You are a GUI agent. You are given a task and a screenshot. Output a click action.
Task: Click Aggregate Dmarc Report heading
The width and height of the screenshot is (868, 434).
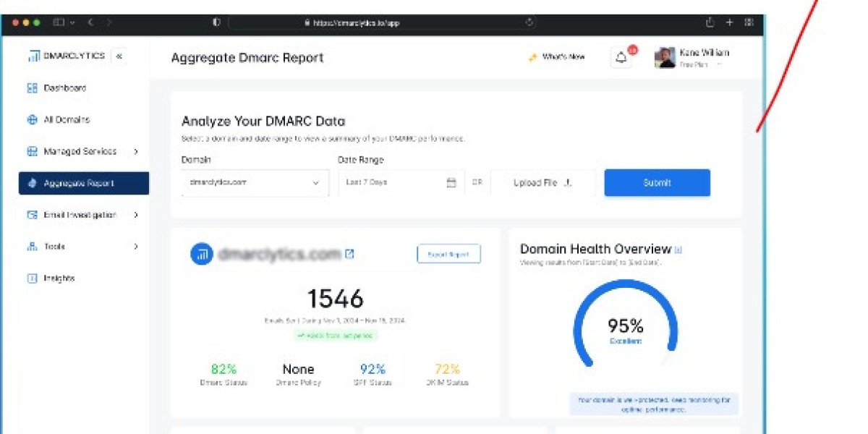pos(247,58)
